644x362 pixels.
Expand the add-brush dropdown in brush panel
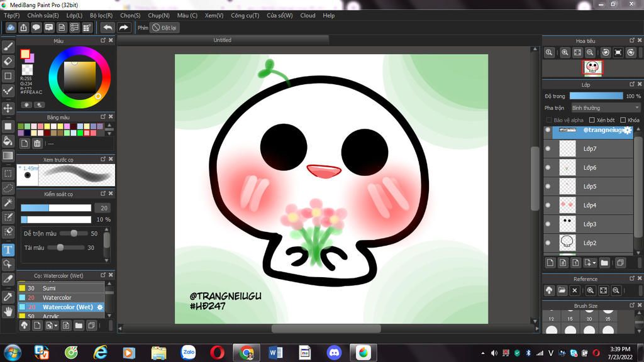56,326
